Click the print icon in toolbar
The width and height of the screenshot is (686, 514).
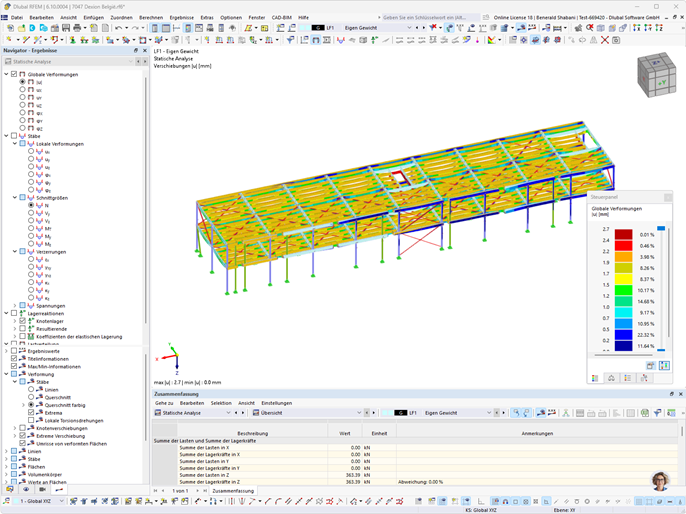click(77, 28)
